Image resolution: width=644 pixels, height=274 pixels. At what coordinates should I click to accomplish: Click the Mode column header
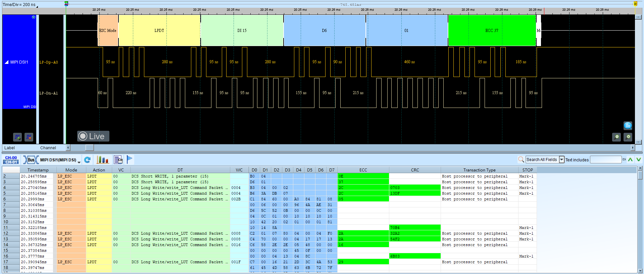(71, 170)
